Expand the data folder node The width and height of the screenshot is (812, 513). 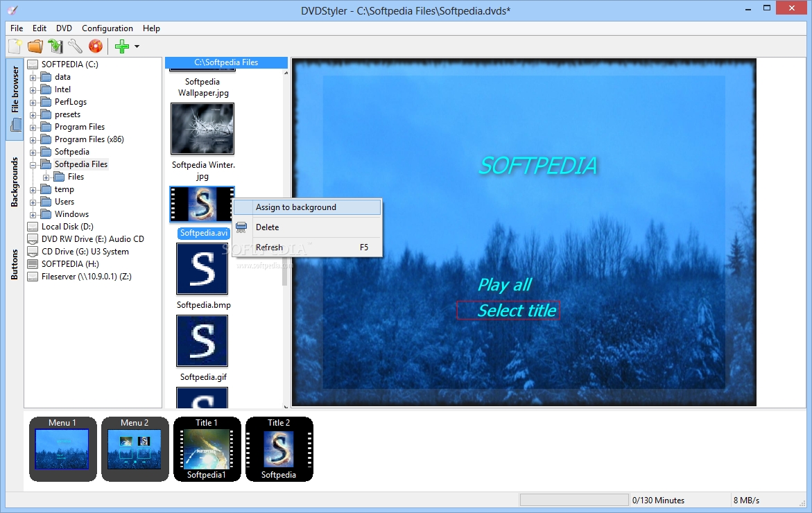(33, 78)
